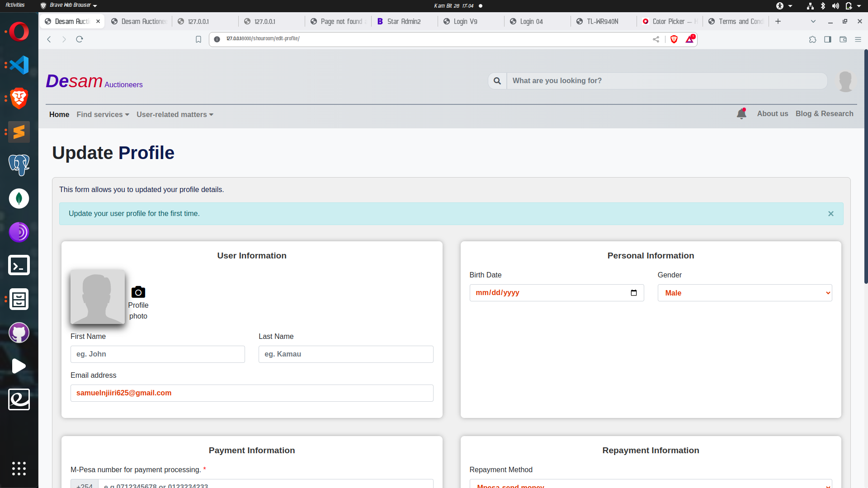Expand Find services menu
The width and height of the screenshot is (868, 488).
click(103, 115)
